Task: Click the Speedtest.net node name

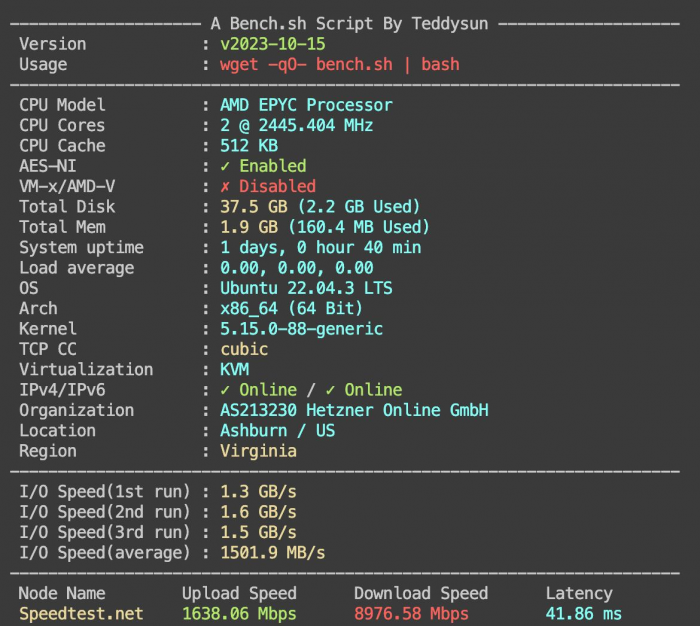Action: (81, 613)
